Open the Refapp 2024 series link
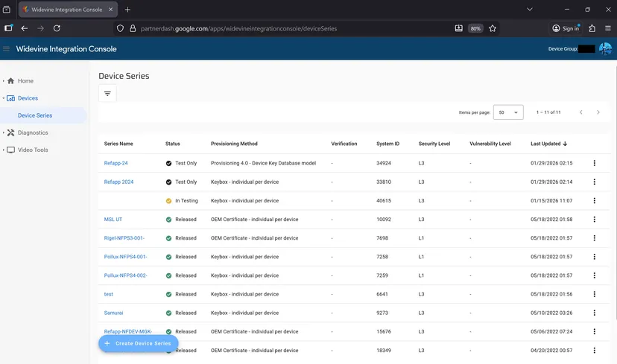 118,182
